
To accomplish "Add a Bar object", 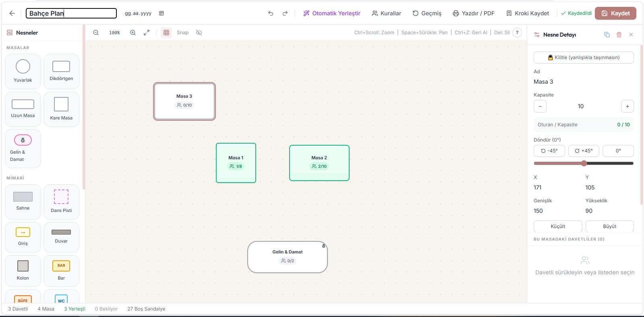I will [61, 271].
